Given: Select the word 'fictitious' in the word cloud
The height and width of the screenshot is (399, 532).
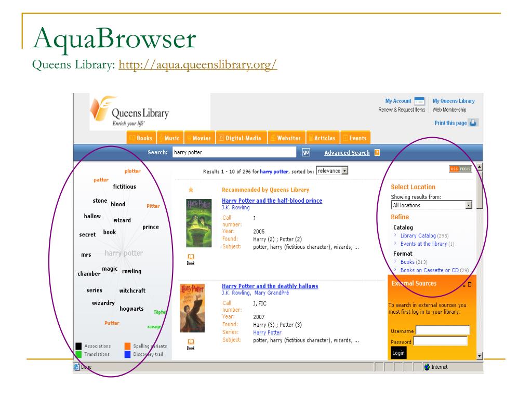Looking at the screenshot, I should pos(125,187).
